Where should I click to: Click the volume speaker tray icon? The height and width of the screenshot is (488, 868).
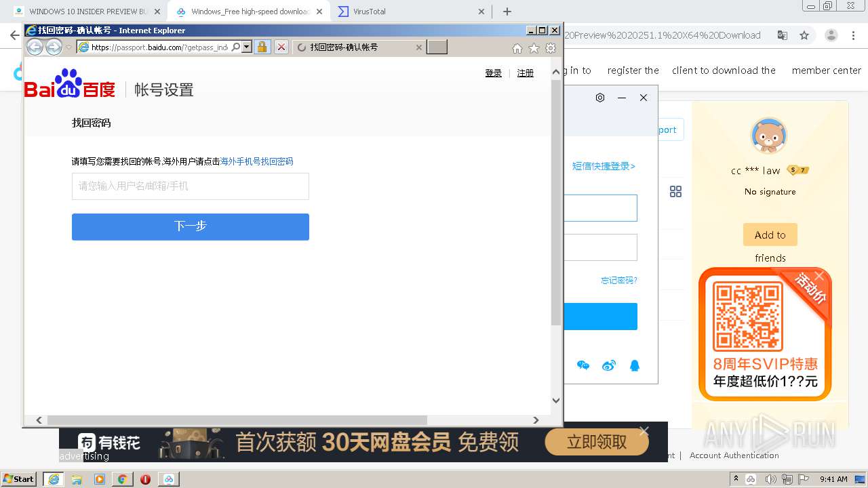point(770,479)
